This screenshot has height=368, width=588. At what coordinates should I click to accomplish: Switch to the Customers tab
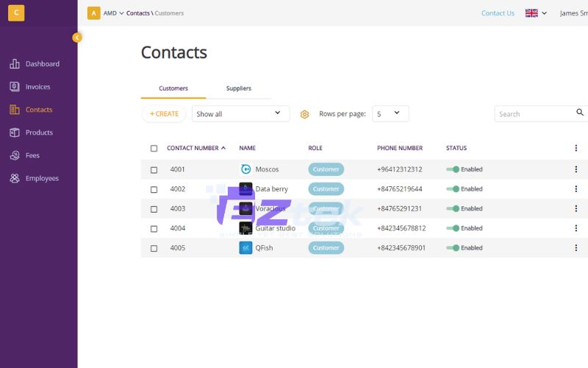click(x=173, y=88)
